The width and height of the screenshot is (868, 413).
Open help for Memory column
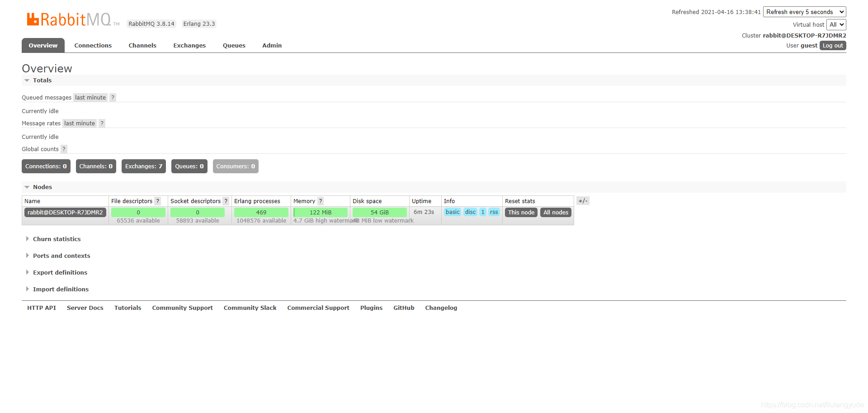321,201
